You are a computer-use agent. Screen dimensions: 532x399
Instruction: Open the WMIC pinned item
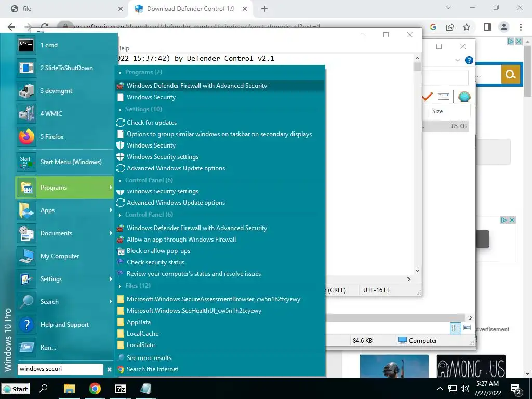(x=64, y=114)
